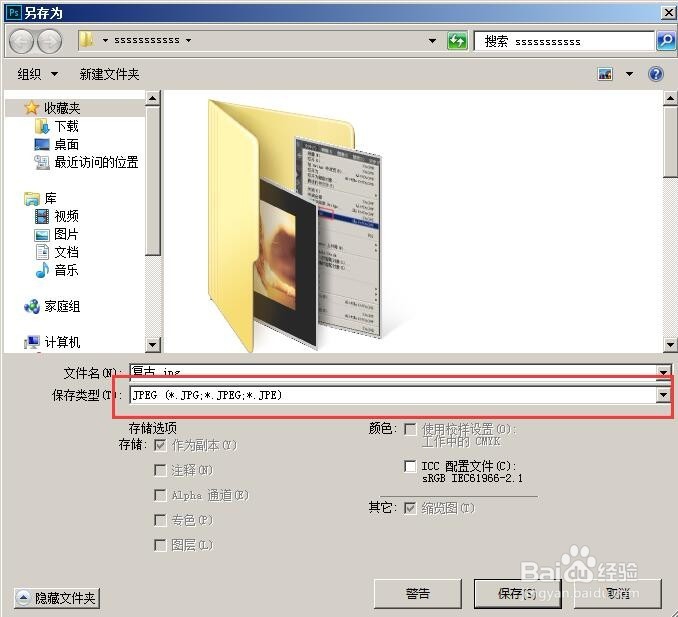
Task: Close the 另存为 dialog window
Action: point(668,13)
